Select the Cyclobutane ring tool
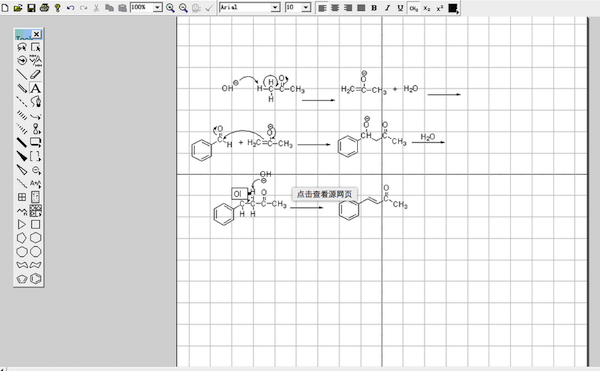600x371 pixels. (36, 224)
